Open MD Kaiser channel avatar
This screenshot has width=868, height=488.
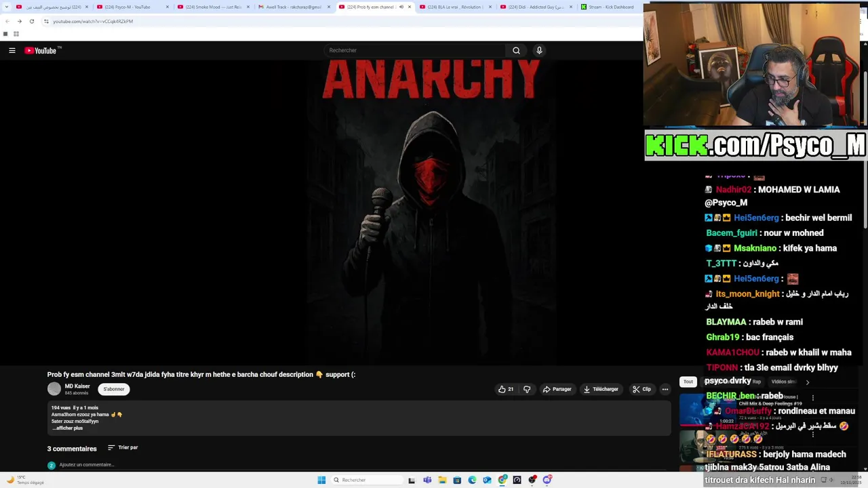(x=54, y=389)
